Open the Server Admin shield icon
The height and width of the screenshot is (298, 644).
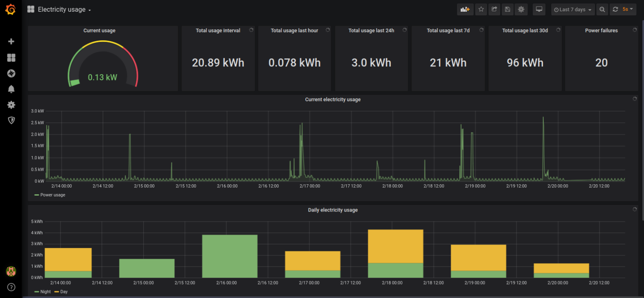pos(11,120)
